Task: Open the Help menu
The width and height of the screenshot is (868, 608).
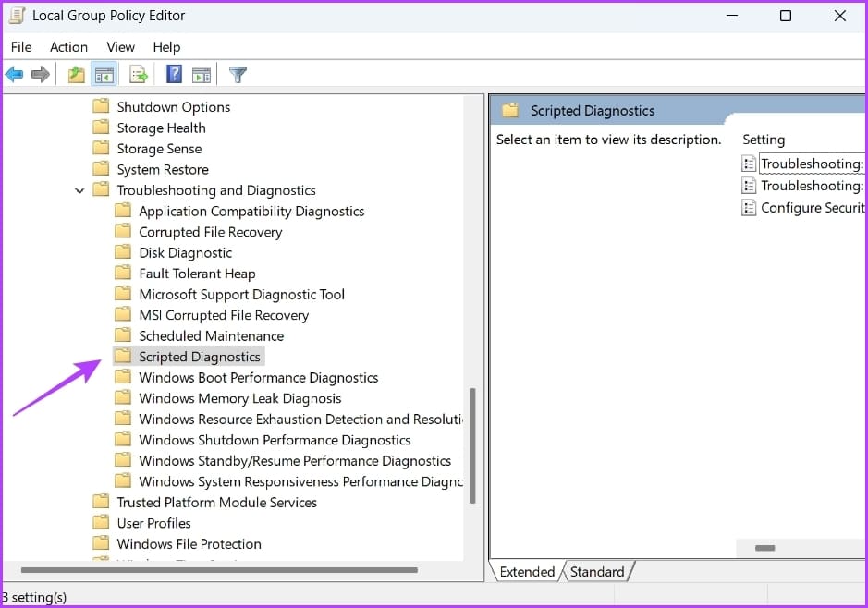Action: tap(166, 47)
